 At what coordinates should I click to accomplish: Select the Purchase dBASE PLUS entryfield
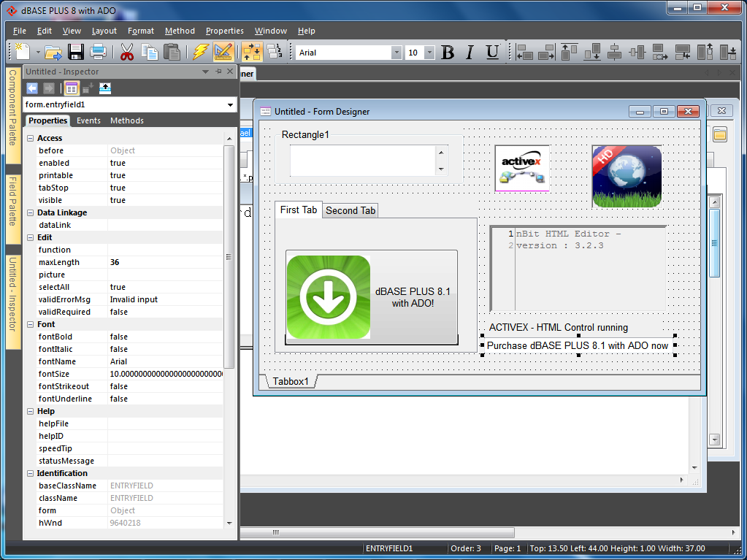coord(578,346)
